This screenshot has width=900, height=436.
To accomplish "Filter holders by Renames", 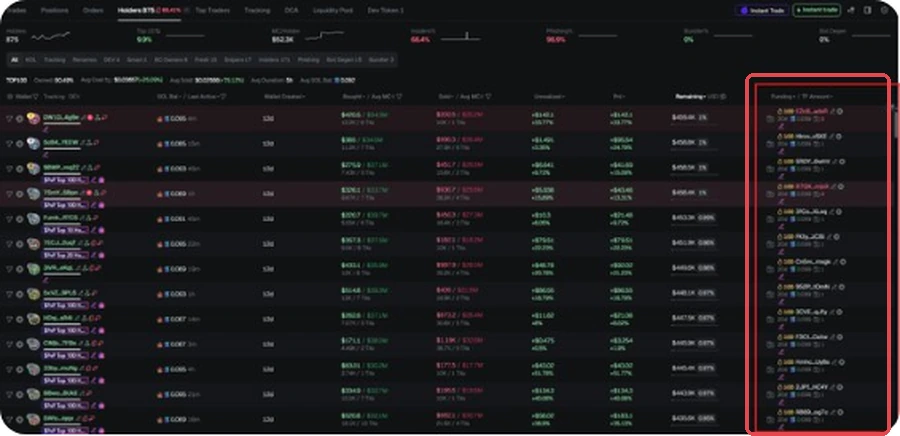I will [84, 60].
